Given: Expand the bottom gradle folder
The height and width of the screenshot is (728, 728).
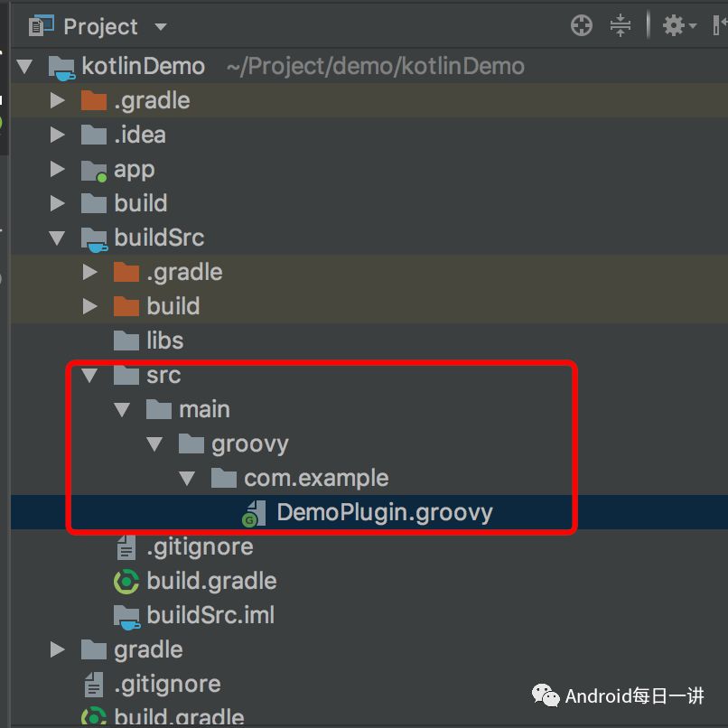Looking at the screenshot, I should 57,649.
